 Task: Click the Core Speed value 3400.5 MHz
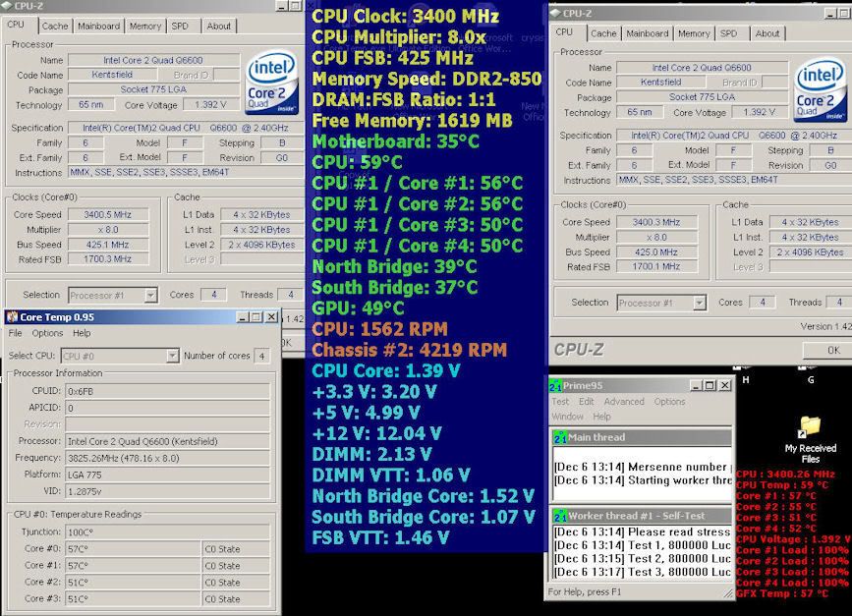click(108, 214)
